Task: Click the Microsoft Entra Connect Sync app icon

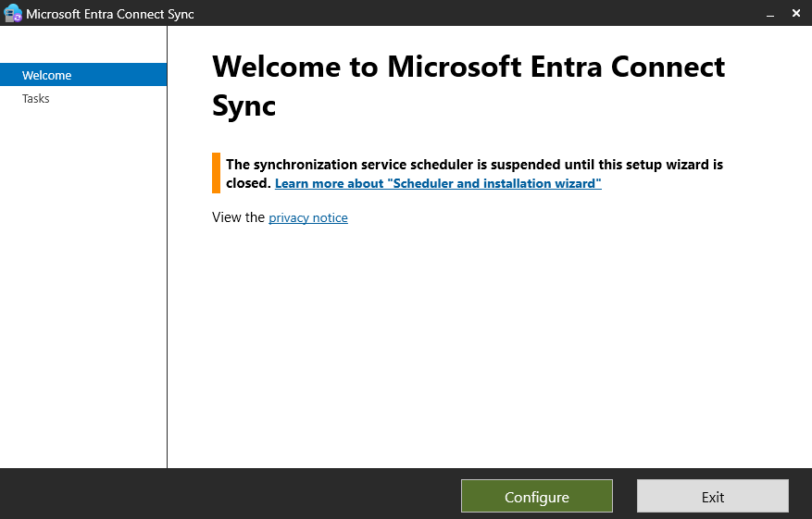Action: (12, 14)
